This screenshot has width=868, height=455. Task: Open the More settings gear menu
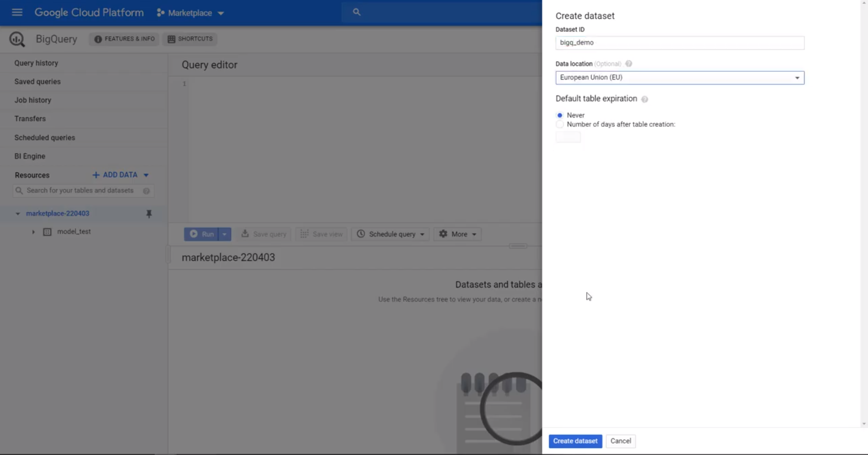[x=458, y=234]
